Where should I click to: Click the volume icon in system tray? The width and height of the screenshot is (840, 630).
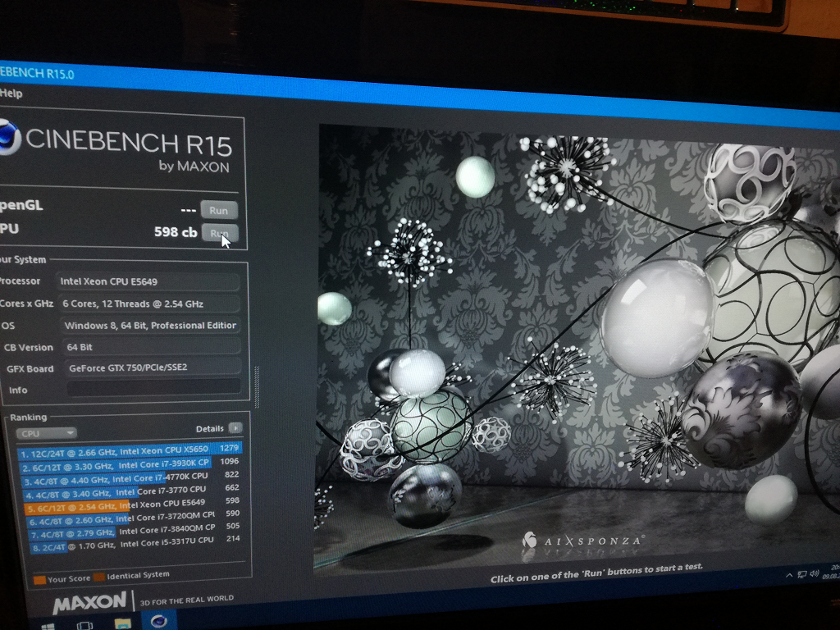815,573
